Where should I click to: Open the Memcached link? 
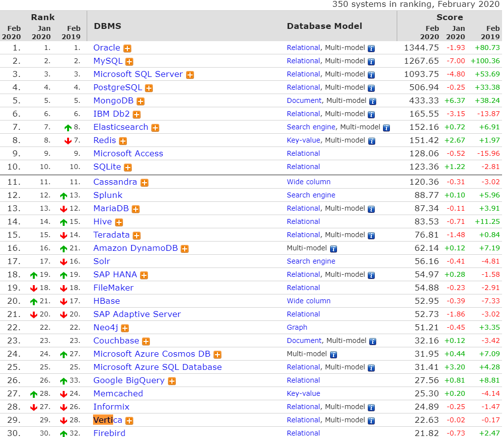[x=118, y=393]
